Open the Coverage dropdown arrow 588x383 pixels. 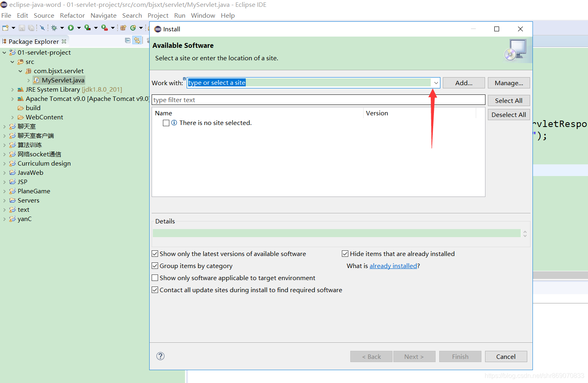[x=96, y=28]
